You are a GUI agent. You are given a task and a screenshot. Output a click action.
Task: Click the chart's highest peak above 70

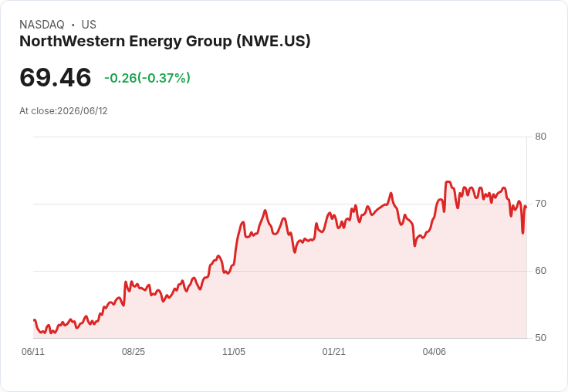[448, 182]
